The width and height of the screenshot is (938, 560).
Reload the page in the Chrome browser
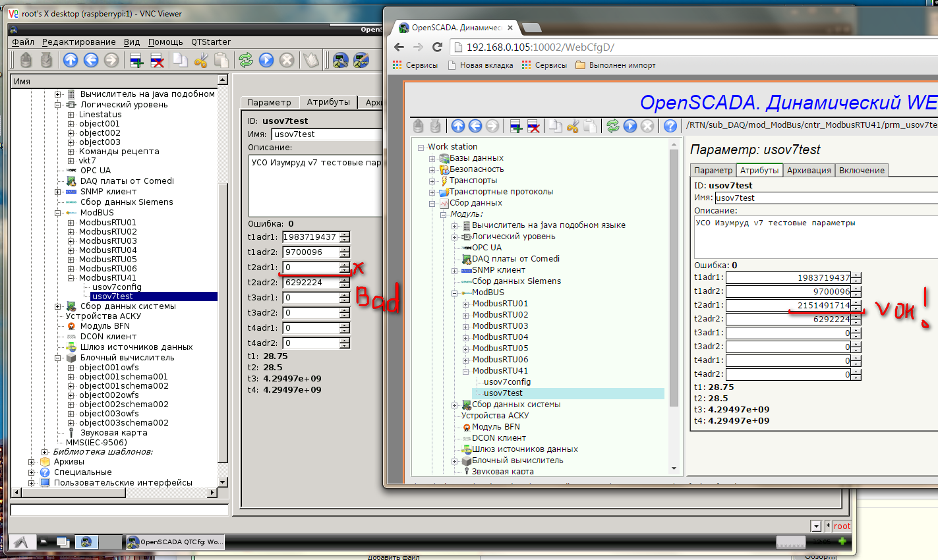[437, 47]
